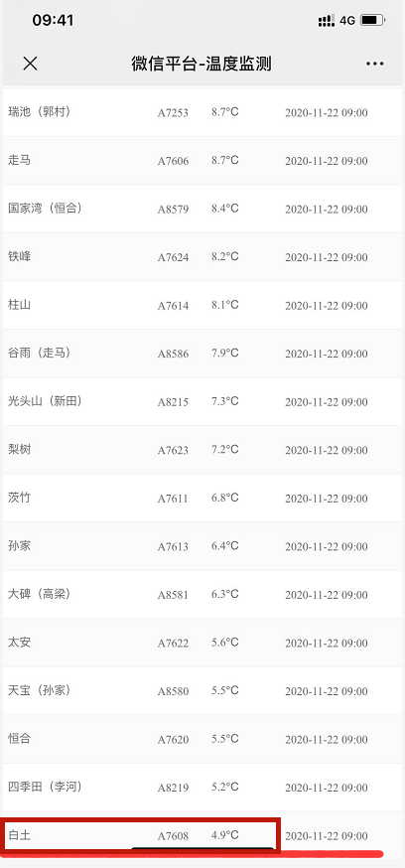Open 大碑（高梁）station details
This screenshot has width=405, height=868.
202,594
